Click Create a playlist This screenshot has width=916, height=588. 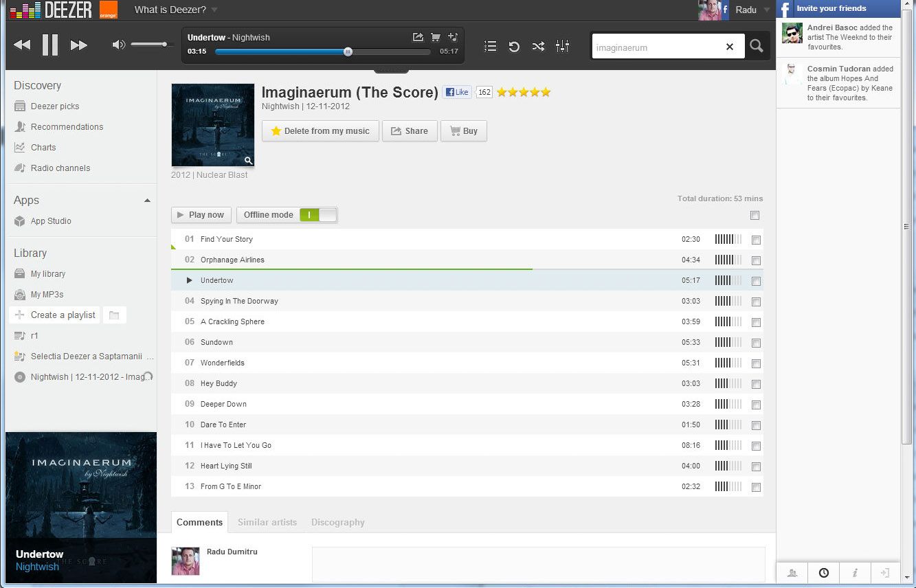tap(55, 315)
